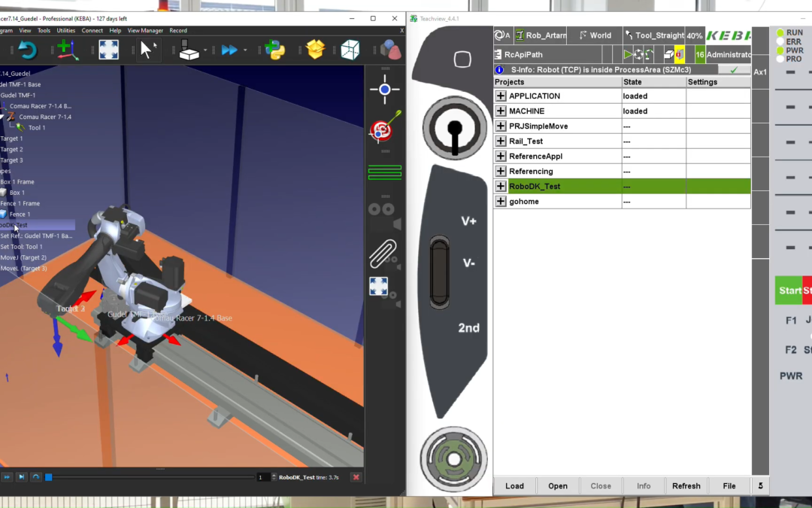Expand the APPLICATION project
Screen dimensions: 812x508
(x=500, y=96)
